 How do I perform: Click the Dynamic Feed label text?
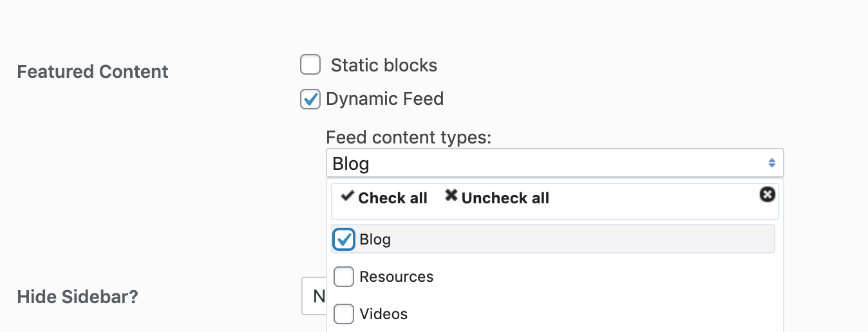point(384,99)
